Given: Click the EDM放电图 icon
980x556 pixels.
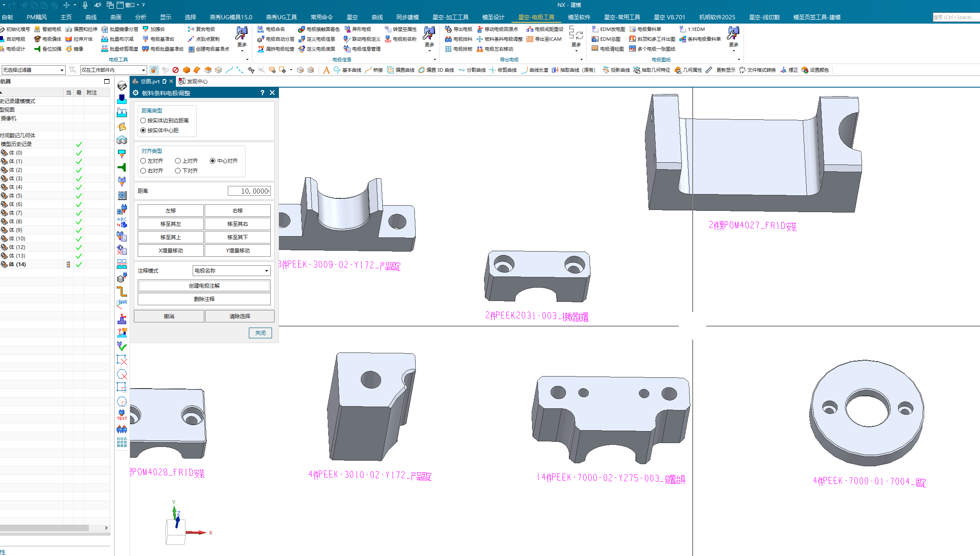Looking at the screenshot, I should tap(595, 29).
